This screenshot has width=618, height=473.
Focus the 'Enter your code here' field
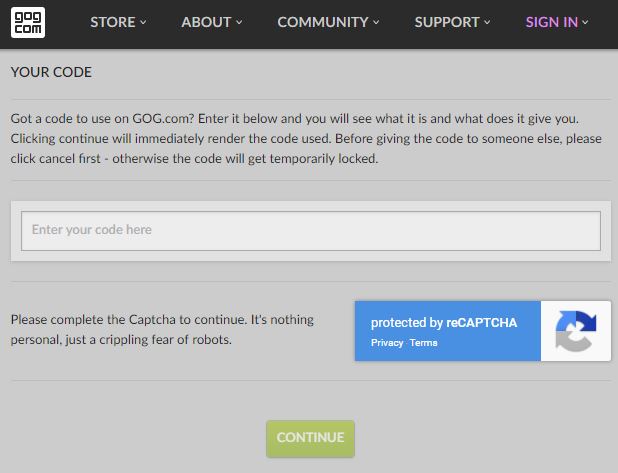pyautogui.click(x=310, y=230)
